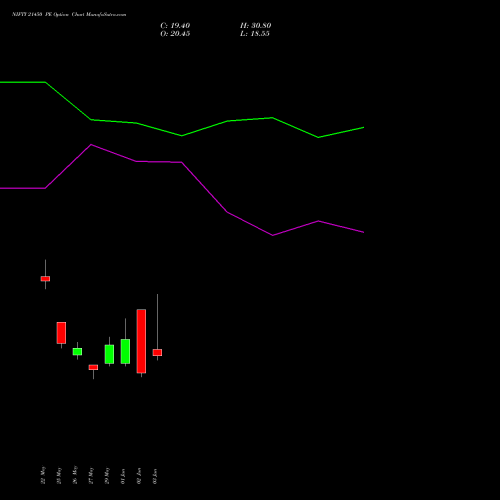Image resolution: width=500 pixels, height=500 pixels.
Task: Click the '01 Jun' date label on the axis
Action: click(123, 476)
